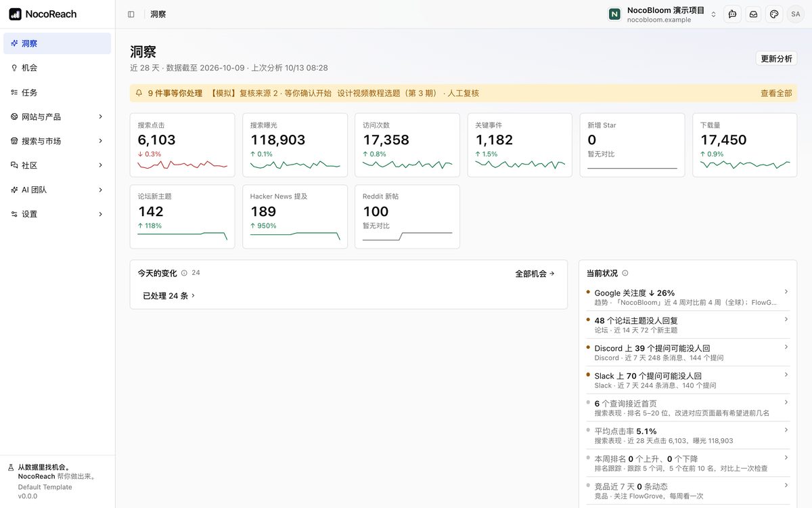Click 9 件事等你处理 banner text
The image size is (812, 508).
point(175,93)
